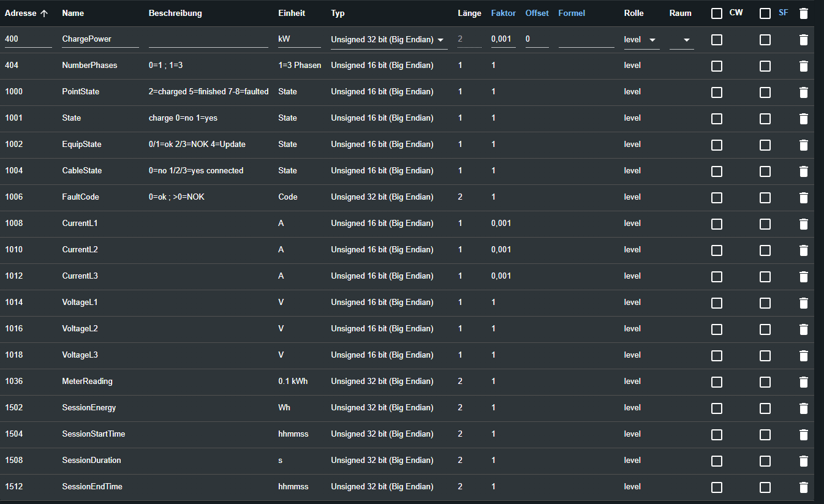Click the header trash icon to delete all

coord(804,13)
